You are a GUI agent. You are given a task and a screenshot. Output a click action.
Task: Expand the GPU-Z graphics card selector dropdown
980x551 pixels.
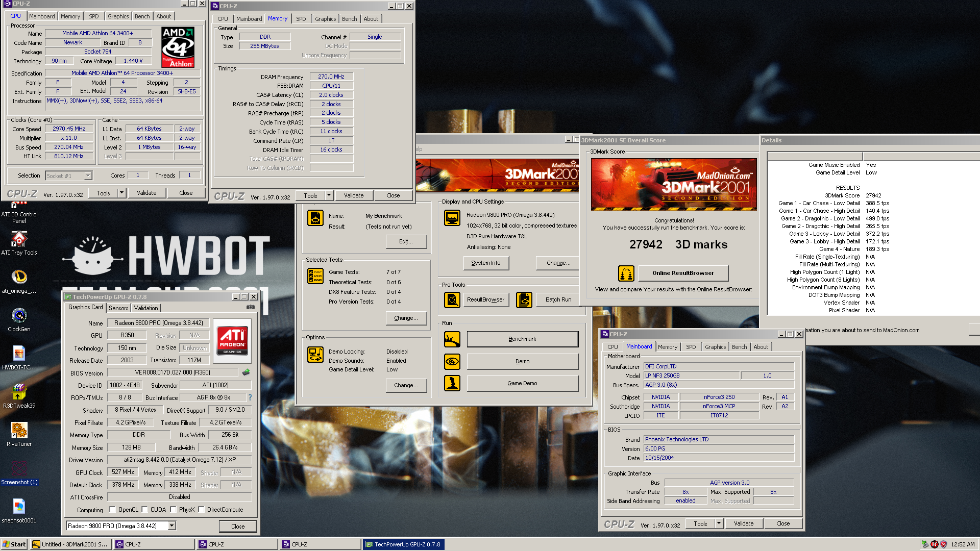(x=171, y=526)
